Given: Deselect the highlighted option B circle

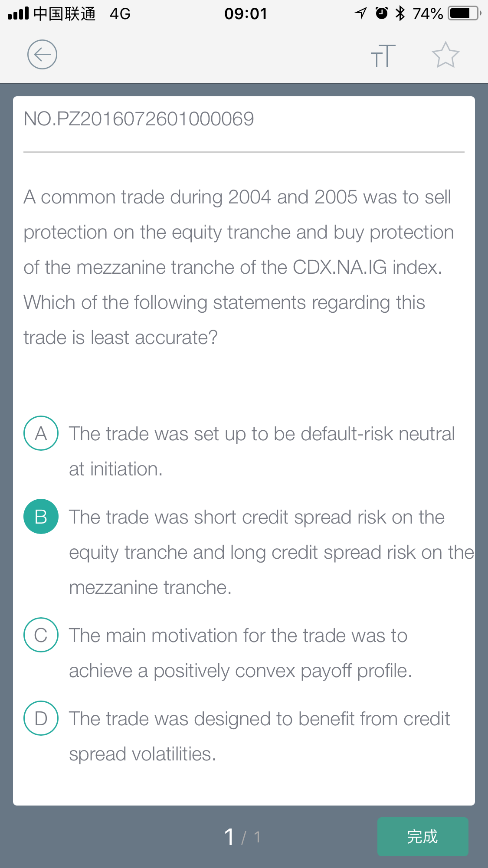Looking at the screenshot, I should coord(41,516).
